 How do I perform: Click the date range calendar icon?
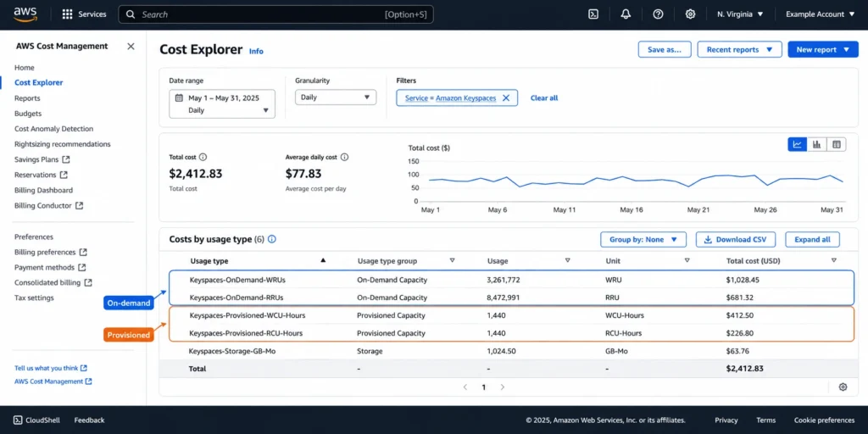179,98
